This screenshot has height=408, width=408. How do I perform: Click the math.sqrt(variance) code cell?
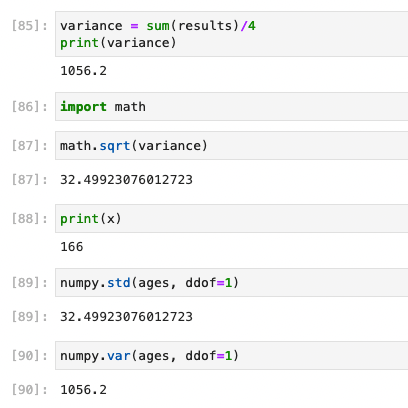(x=232, y=146)
